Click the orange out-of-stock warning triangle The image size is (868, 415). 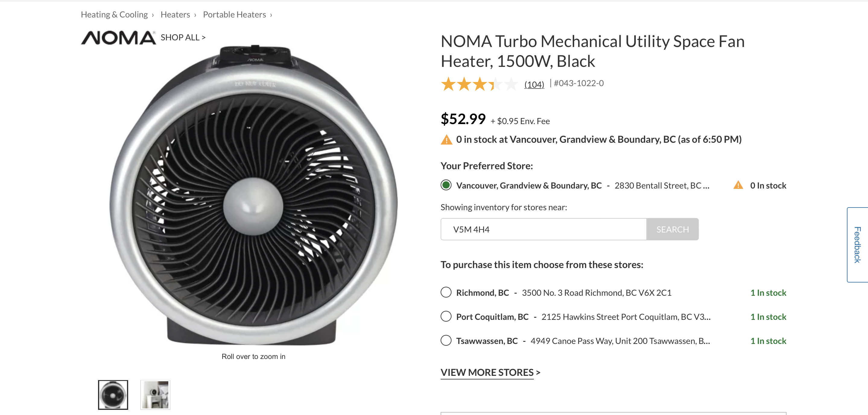446,139
